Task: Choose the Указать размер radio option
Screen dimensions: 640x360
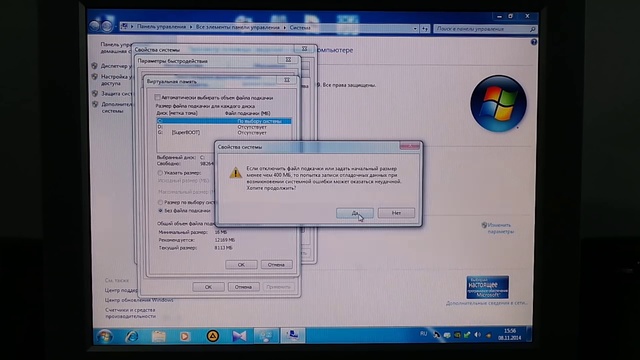Action: (160, 173)
